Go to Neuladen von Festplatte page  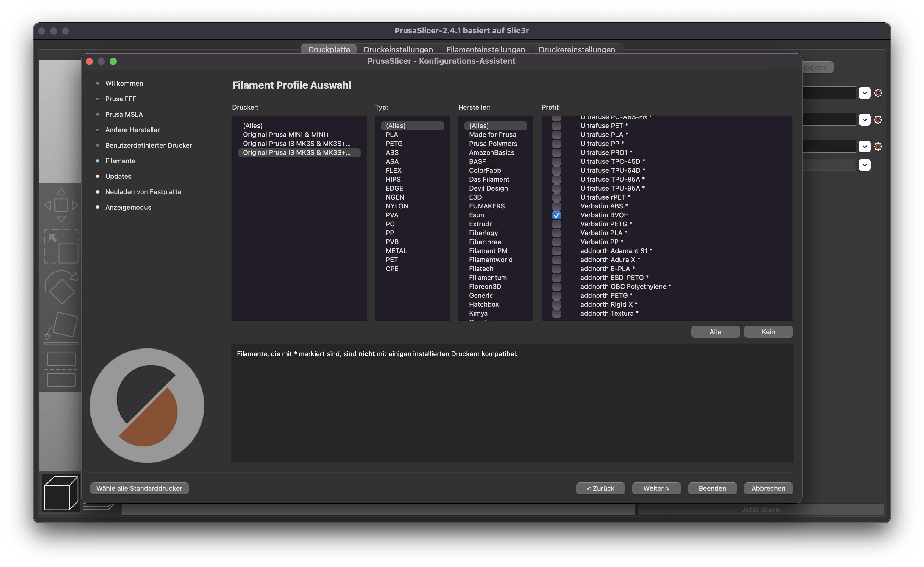point(143,192)
